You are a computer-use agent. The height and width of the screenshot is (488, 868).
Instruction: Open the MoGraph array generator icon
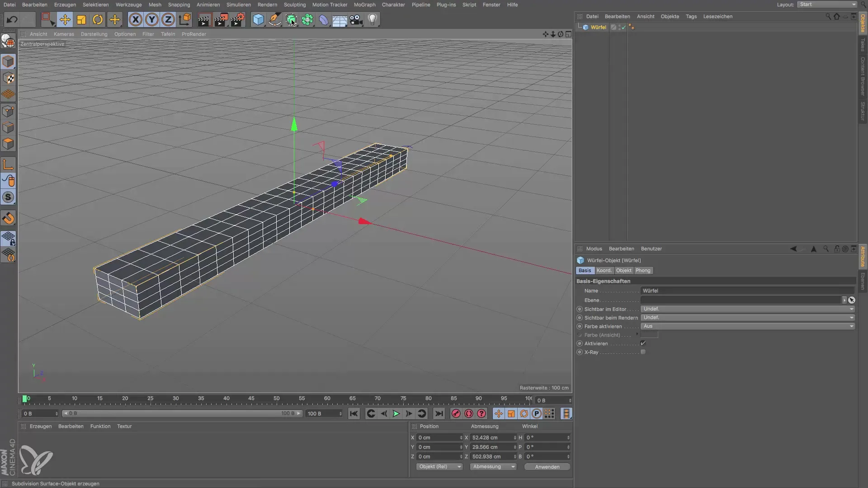click(x=307, y=20)
